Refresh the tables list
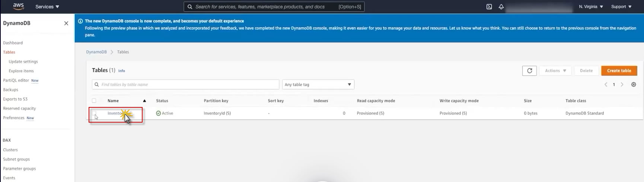Viewport: 644px width, 182px height. click(529, 71)
